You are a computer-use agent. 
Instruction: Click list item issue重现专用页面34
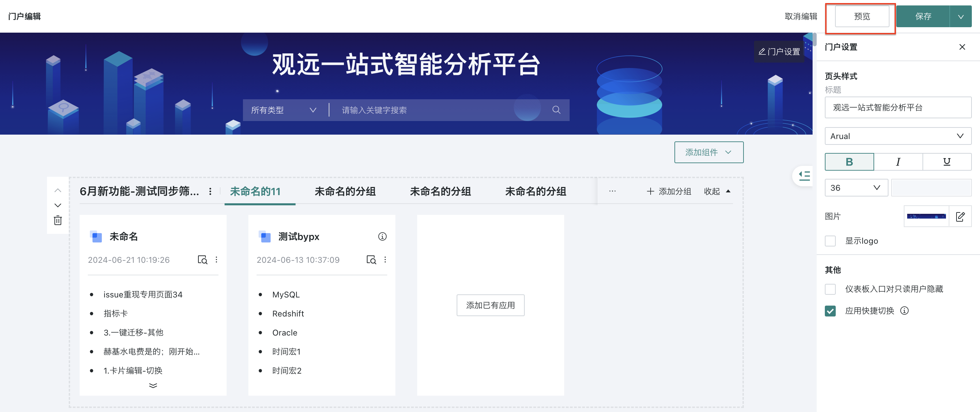(x=143, y=295)
